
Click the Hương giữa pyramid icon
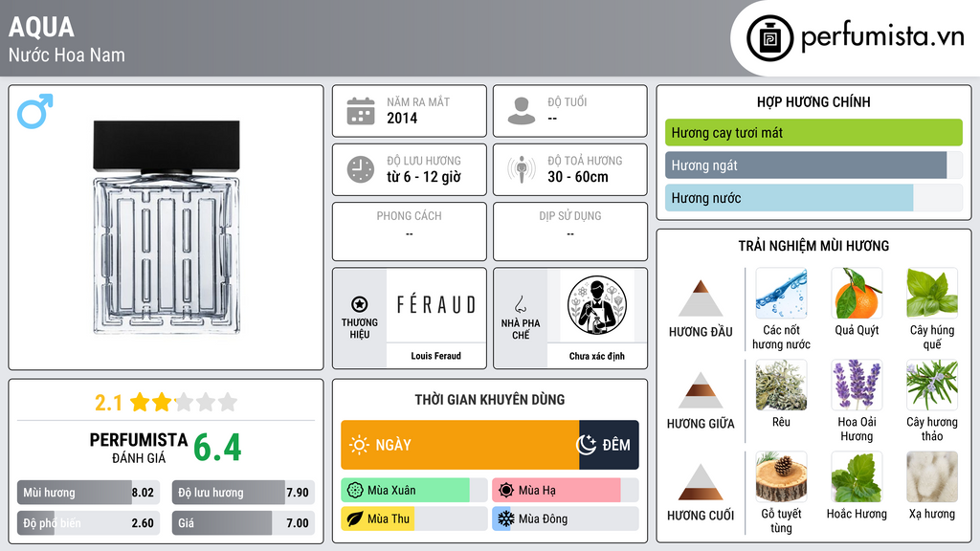701,390
